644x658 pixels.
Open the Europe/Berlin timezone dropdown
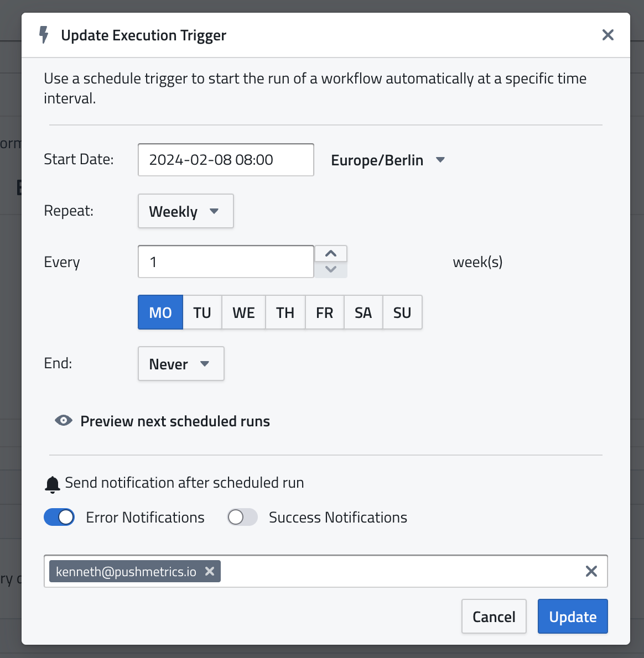388,160
